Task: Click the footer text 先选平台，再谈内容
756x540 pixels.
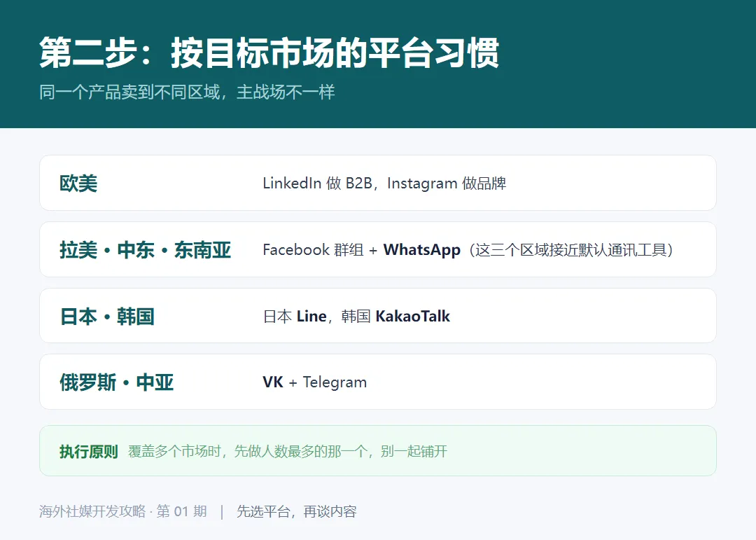Action: click(297, 511)
